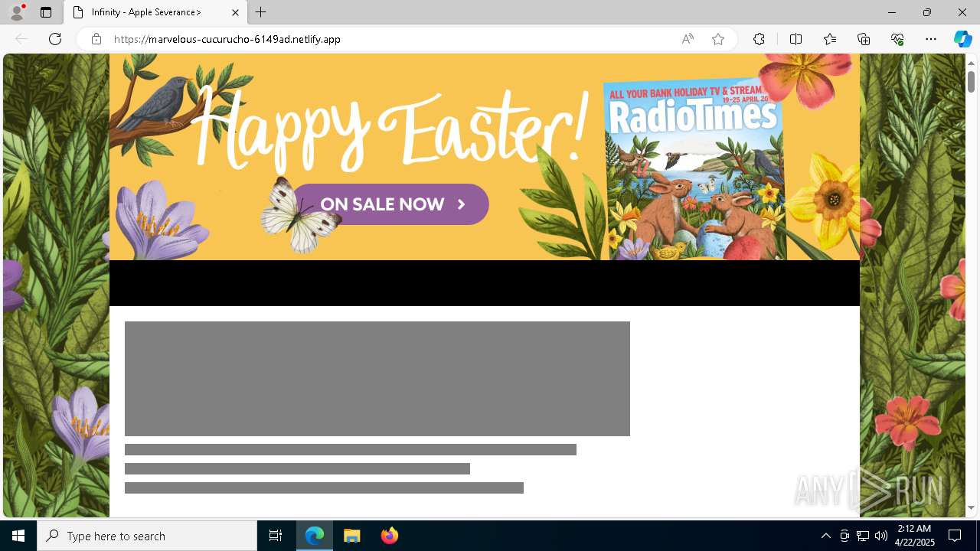
Task: Open Microsoft Edge from taskbar
Action: point(315,536)
